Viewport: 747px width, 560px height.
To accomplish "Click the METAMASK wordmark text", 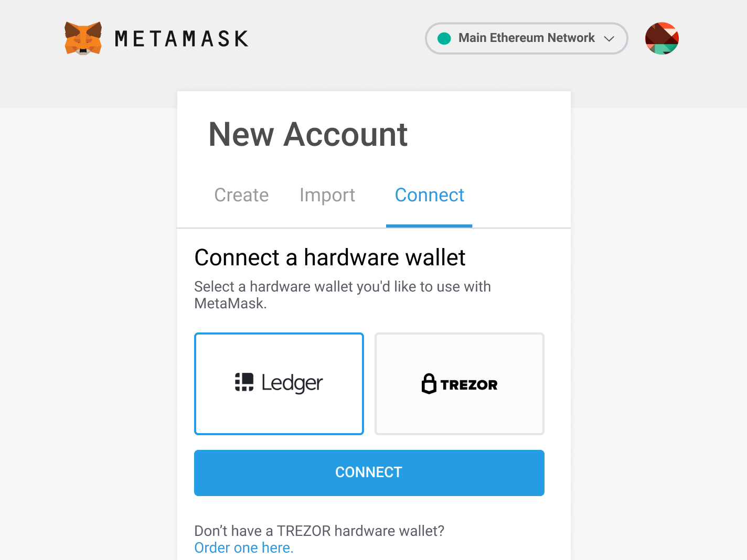I will tap(182, 39).
